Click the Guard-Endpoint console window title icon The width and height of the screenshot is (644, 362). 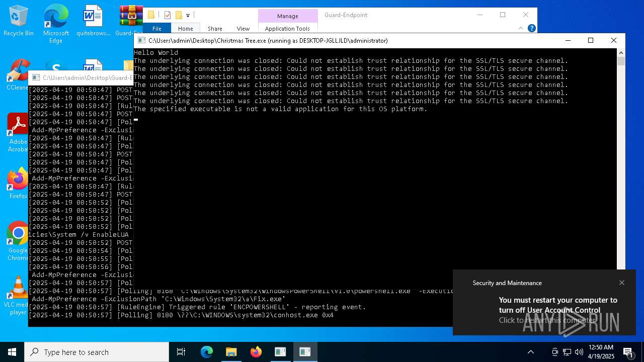pyautogui.click(x=36, y=77)
